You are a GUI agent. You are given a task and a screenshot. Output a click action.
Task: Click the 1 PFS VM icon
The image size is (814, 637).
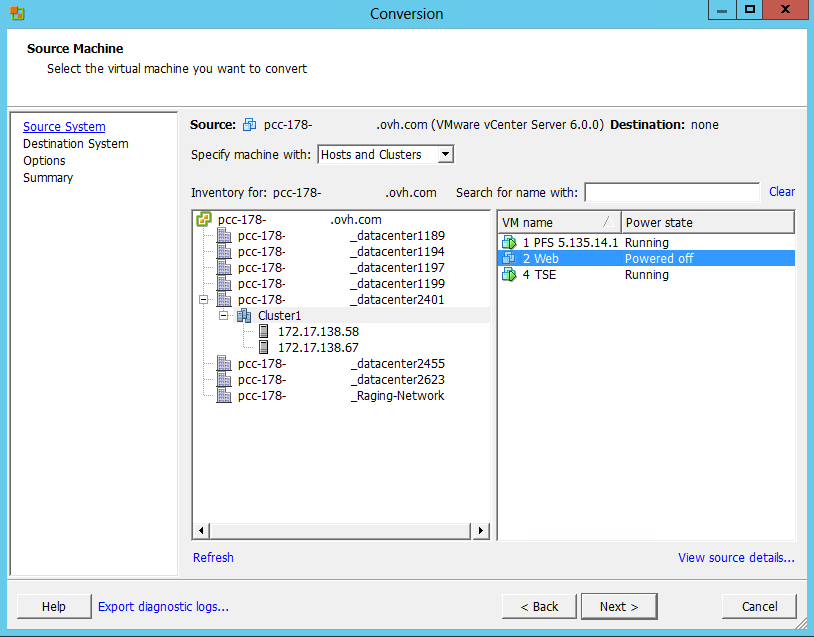509,243
